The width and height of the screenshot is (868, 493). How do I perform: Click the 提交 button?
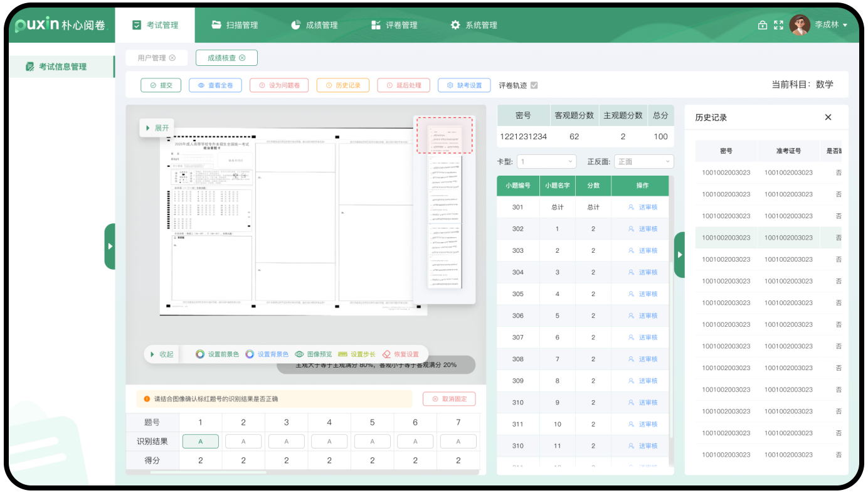click(x=161, y=85)
